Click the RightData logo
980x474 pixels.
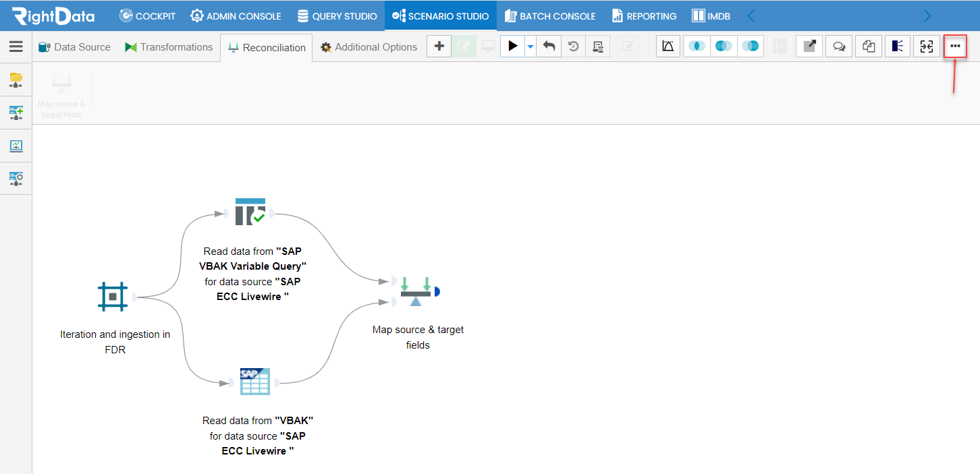pos(53,16)
